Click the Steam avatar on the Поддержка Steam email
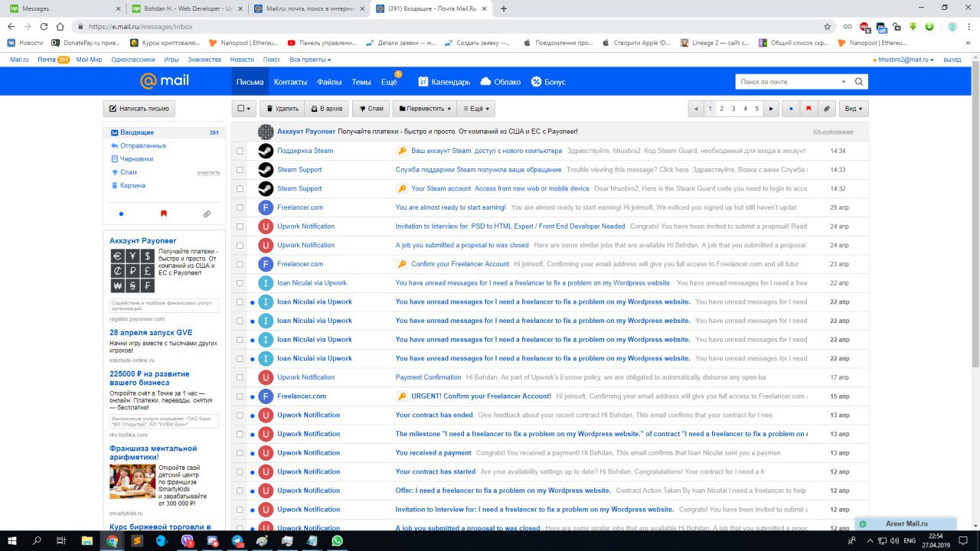Viewport: 980px width, 551px height. pyautogui.click(x=266, y=151)
